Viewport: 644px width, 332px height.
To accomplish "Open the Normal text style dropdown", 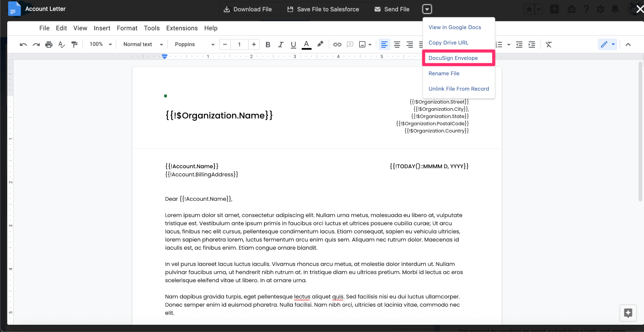I will [x=143, y=44].
